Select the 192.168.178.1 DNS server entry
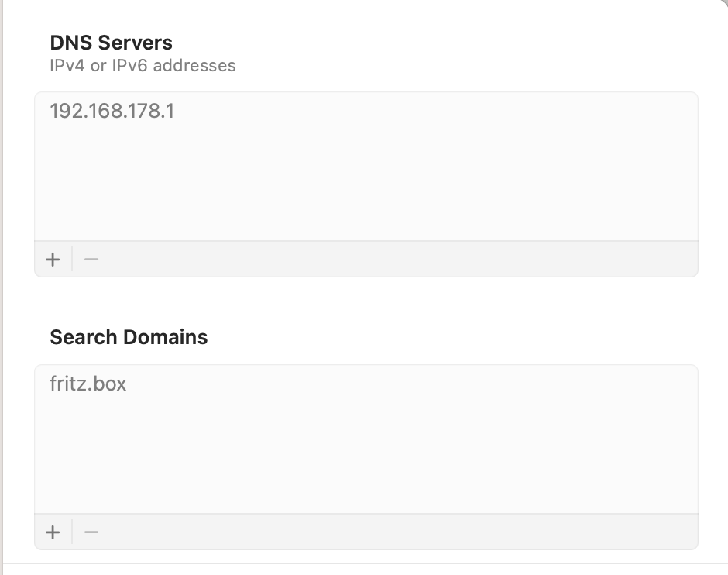 pos(112,111)
